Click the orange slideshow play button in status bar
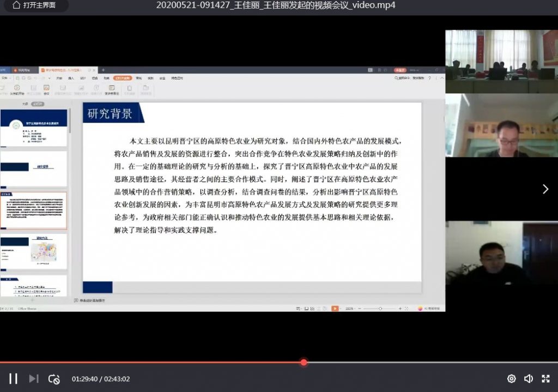This screenshot has height=392, width=558. tap(335, 308)
